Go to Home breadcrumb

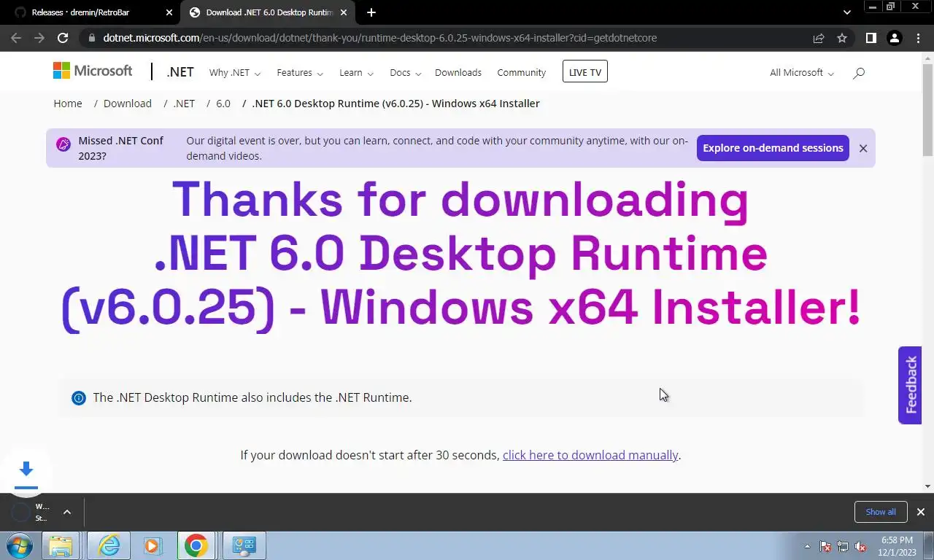68,104
